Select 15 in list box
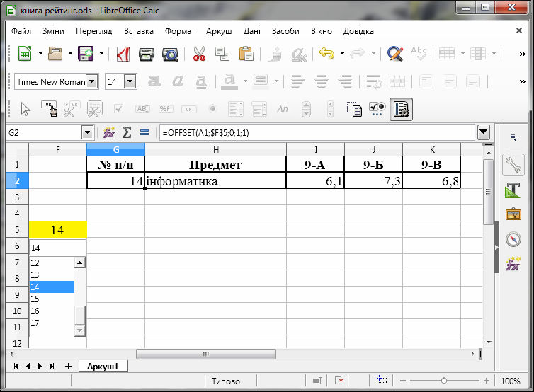The height and width of the screenshot is (392, 534). click(x=52, y=299)
